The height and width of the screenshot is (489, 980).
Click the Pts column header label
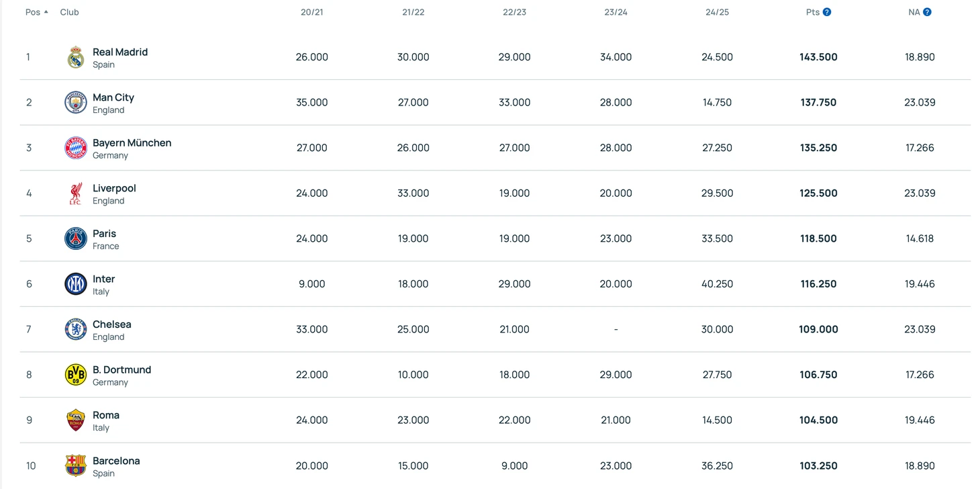[812, 12]
